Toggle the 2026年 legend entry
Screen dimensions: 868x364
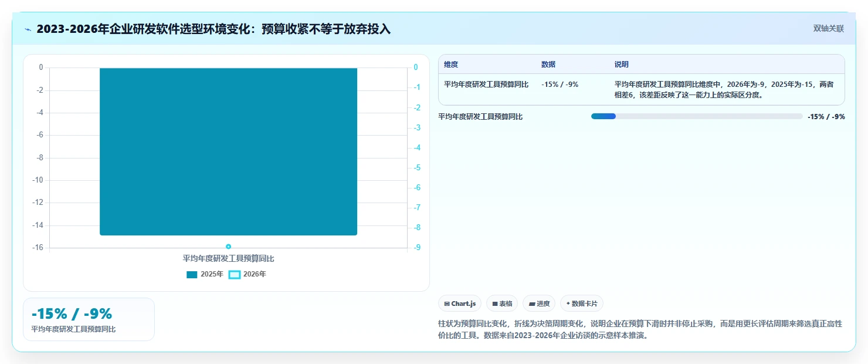(x=247, y=274)
